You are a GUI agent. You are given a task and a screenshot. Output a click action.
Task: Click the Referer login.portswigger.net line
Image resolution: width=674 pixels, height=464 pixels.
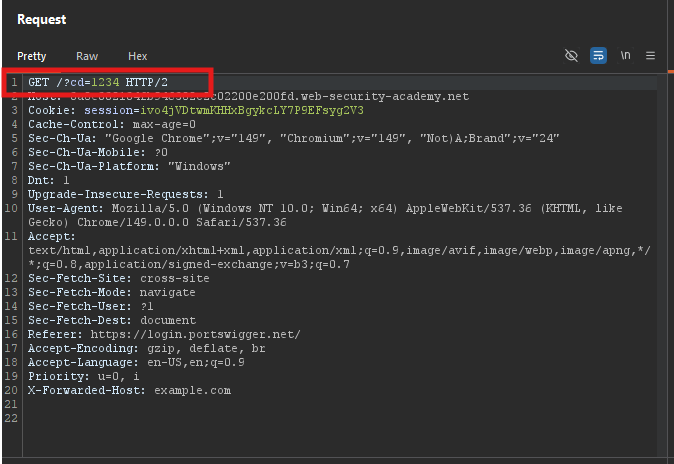tap(164, 335)
